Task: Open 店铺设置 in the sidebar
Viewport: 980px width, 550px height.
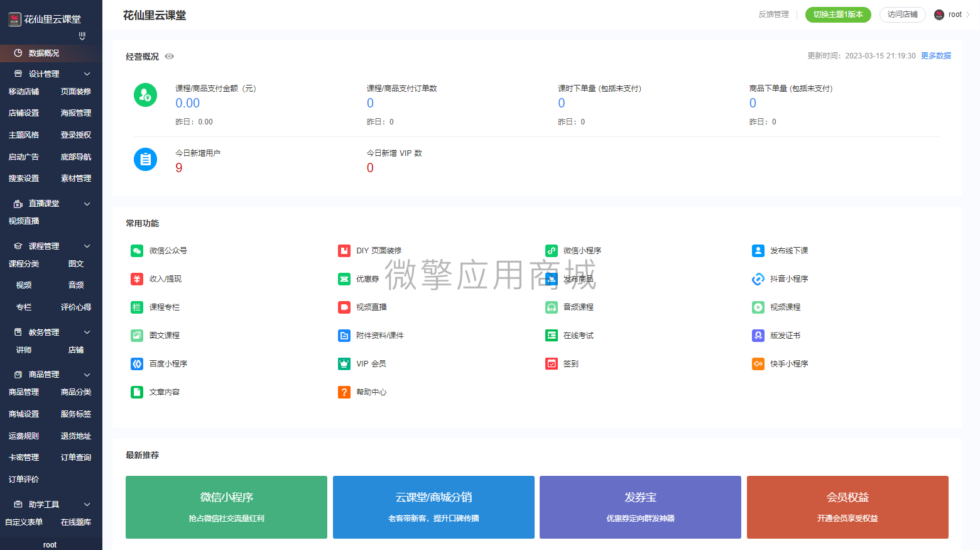Action: coord(24,113)
